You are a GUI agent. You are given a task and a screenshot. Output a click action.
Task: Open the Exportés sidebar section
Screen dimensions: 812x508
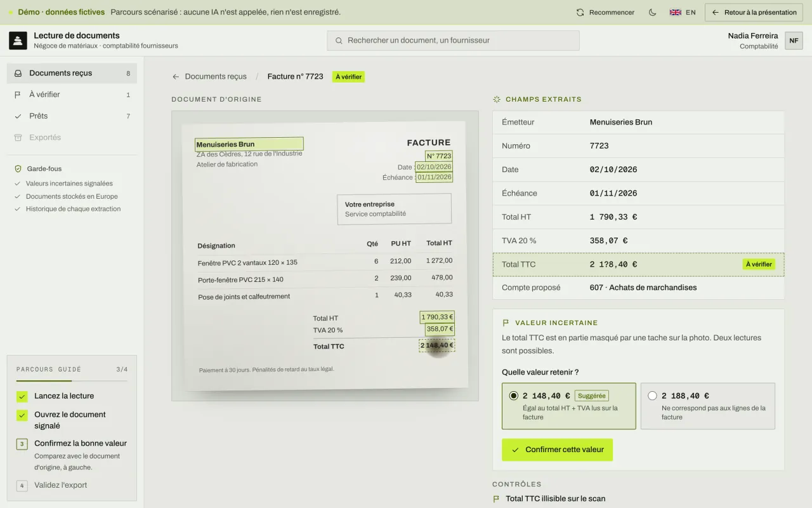pos(72,138)
